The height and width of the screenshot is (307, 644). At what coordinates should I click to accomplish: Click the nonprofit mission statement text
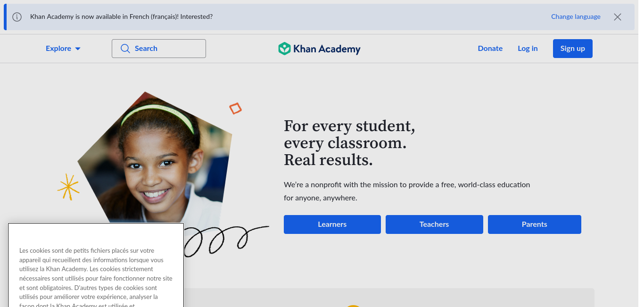tap(407, 191)
